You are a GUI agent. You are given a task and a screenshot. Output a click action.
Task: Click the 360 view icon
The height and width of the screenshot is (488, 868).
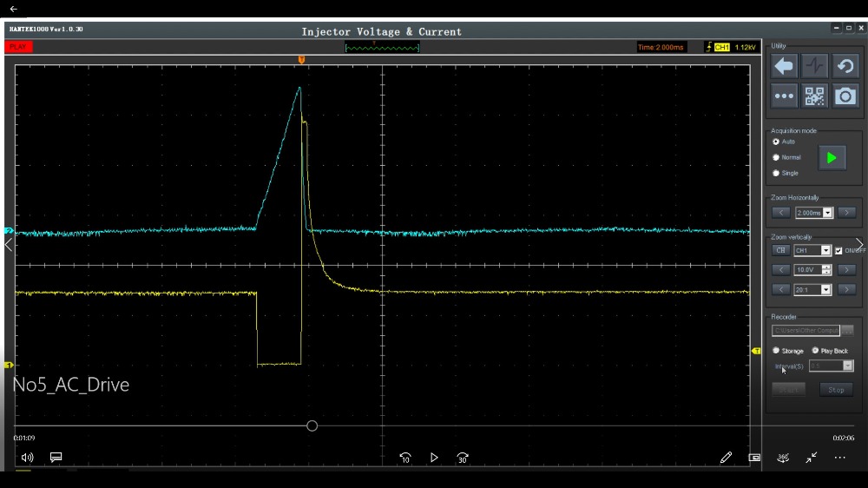[x=783, y=458]
